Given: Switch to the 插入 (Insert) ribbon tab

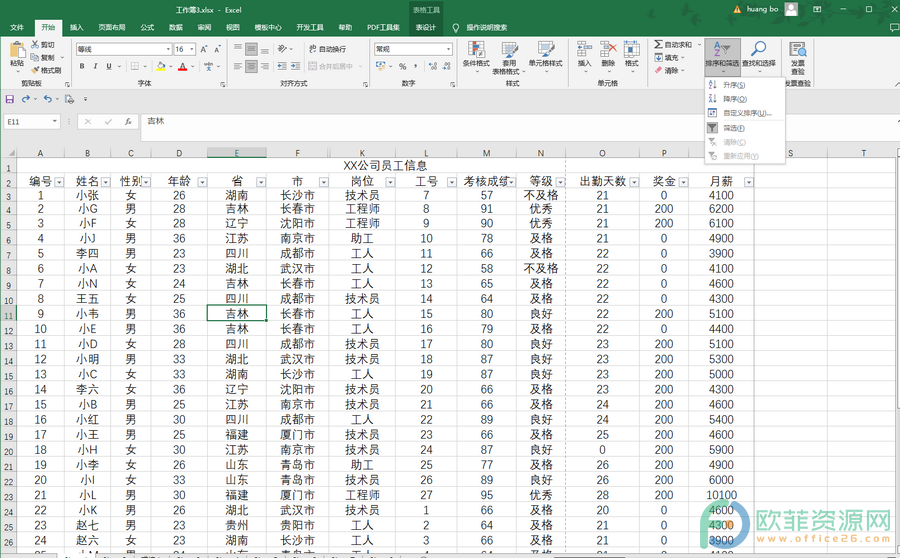Looking at the screenshot, I should point(76,28).
